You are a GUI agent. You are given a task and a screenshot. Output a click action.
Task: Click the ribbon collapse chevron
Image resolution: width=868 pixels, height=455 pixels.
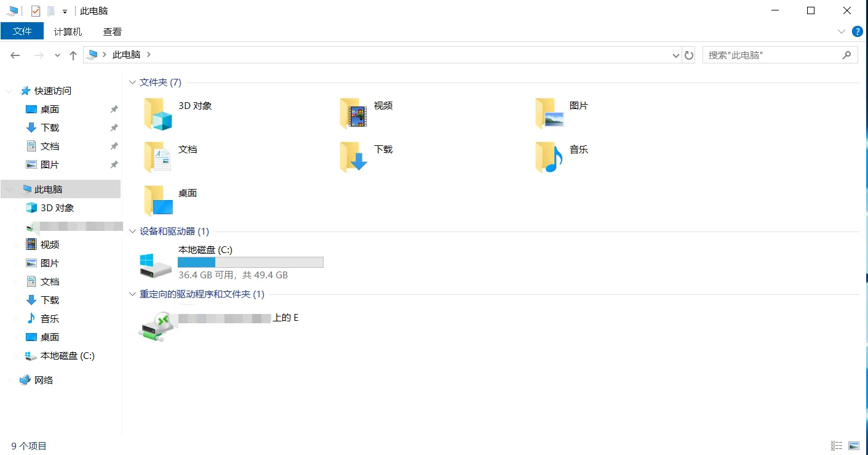tap(842, 31)
